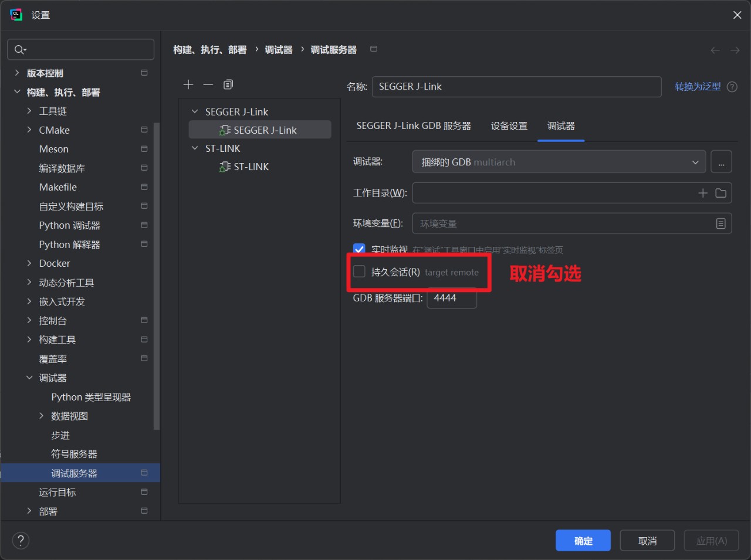Image resolution: width=751 pixels, height=560 pixels.
Task: Open the Python 类型呈现器 settings page
Action: (91, 397)
